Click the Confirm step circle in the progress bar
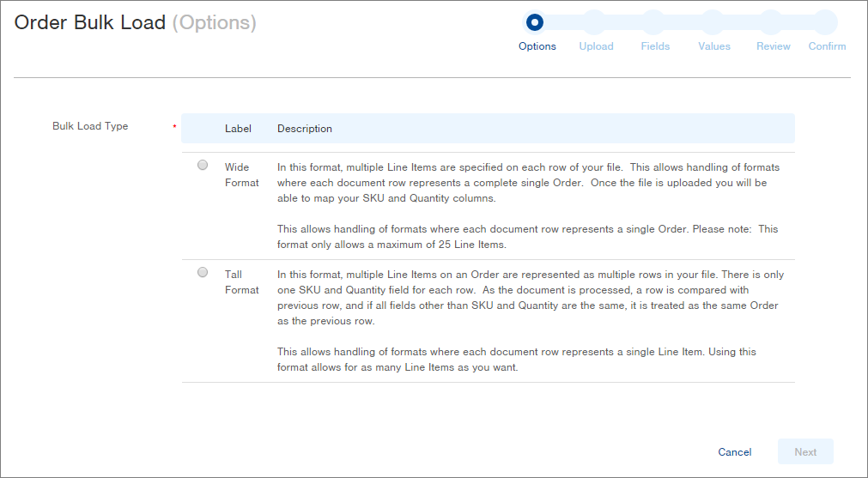The width and height of the screenshot is (868, 478). pyautogui.click(x=826, y=21)
